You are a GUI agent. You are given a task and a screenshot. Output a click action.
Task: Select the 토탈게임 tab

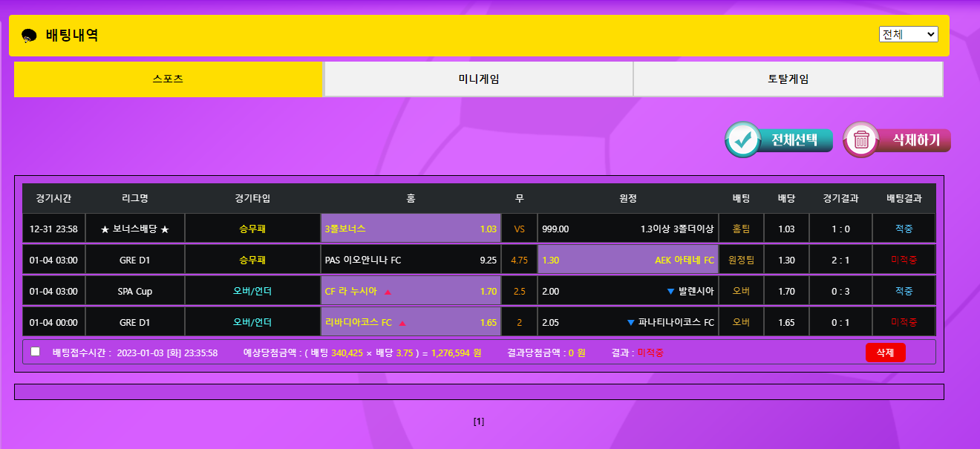[x=788, y=79]
